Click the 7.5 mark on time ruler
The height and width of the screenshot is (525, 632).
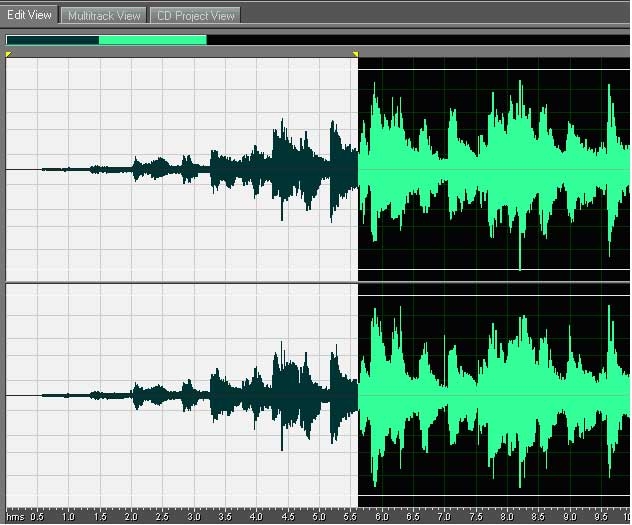coord(476,517)
